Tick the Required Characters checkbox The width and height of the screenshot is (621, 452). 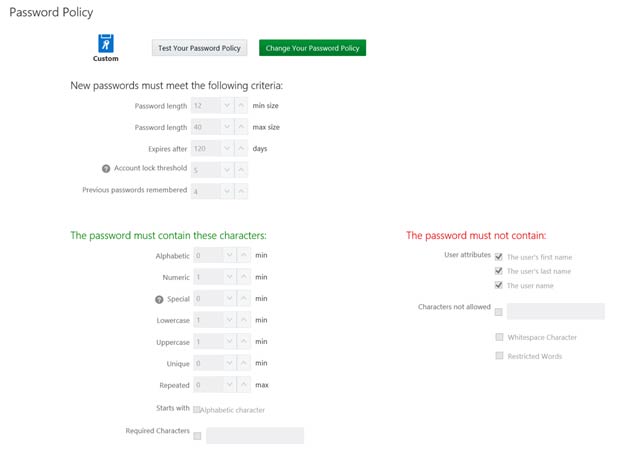pos(197,435)
